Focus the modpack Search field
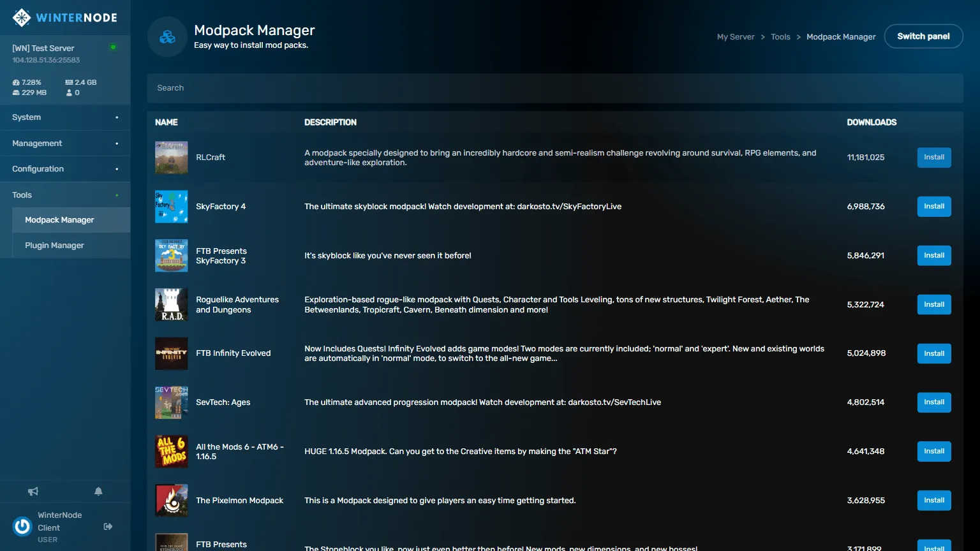Viewport: 980px width, 551px height. (555, 88)
